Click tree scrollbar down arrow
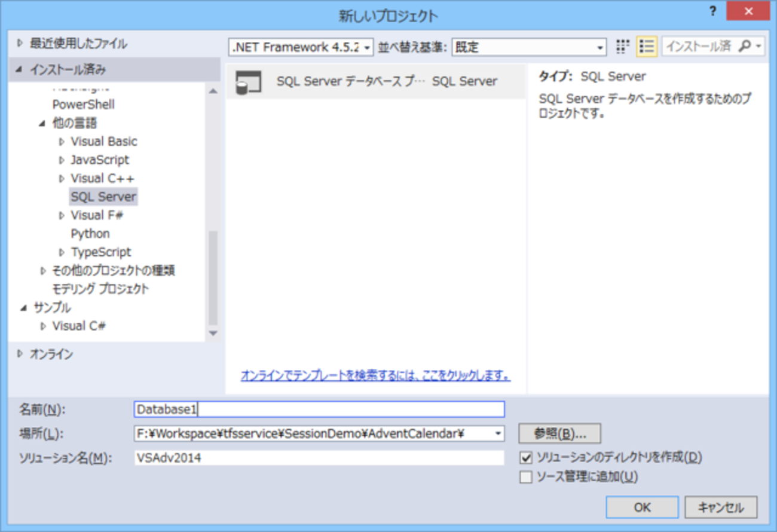The width and height of the screenshot is (777, 532). (213, 334)
